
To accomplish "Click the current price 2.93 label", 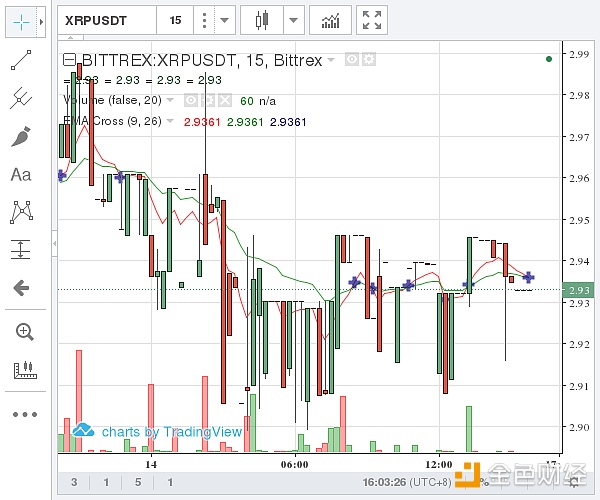I will pyautogui.click(x=578, y=290).
